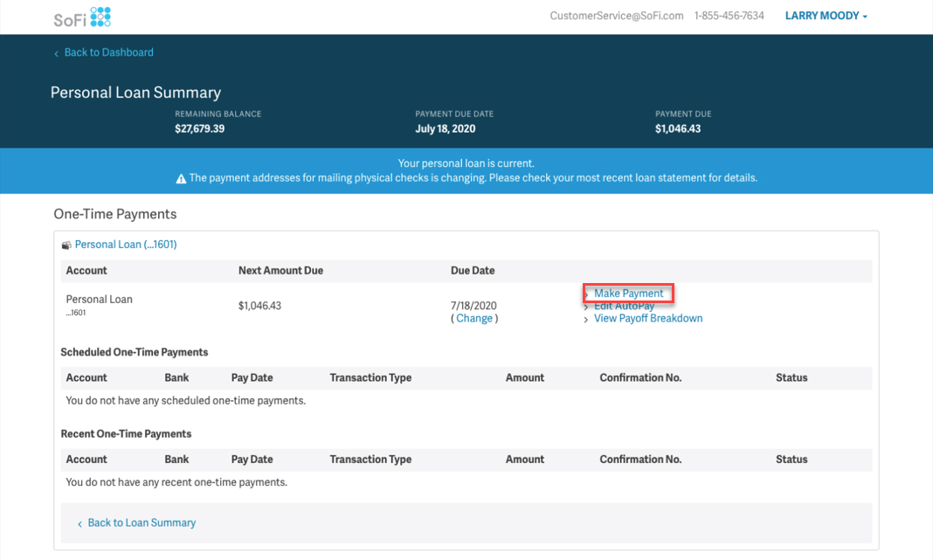Screen dimensions: 933x560
Task: Click the chevron before View Payoff Breakdown
Action: pyautogui.click(x=586, y=320)
